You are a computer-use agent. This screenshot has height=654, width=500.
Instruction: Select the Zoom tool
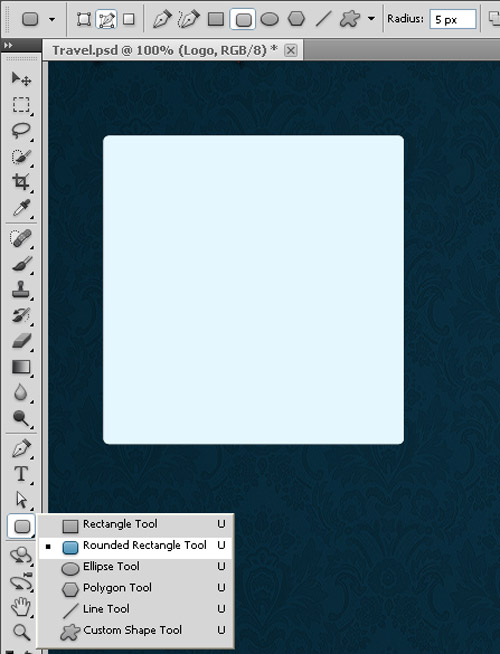(21, 632)
